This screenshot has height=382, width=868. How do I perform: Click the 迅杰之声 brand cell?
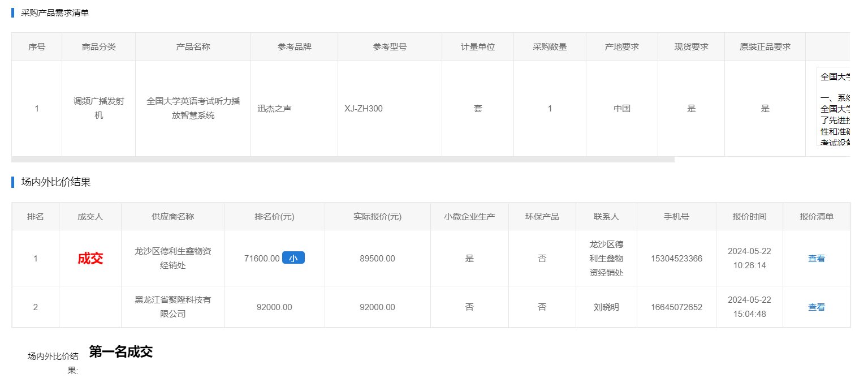(x=274, y=109)
